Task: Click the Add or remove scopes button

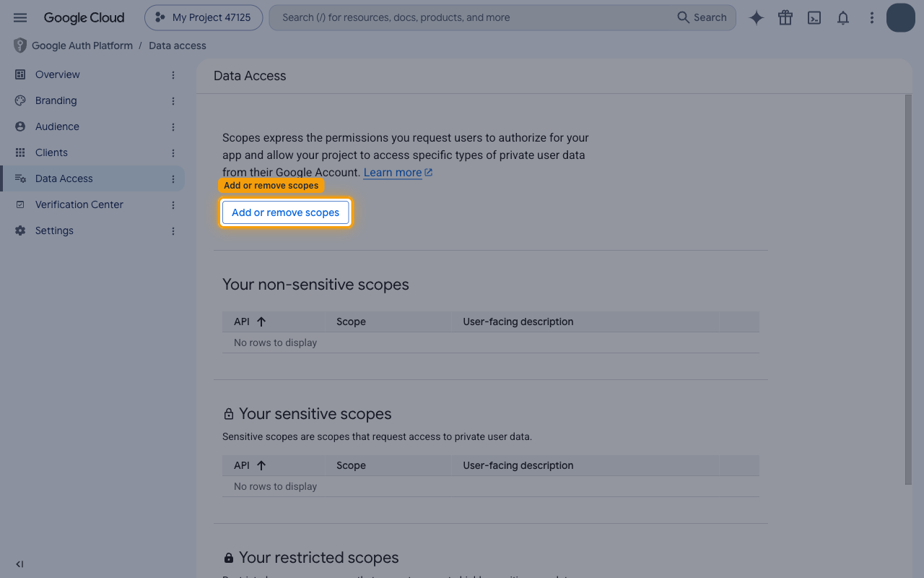Action: [285, 212]
